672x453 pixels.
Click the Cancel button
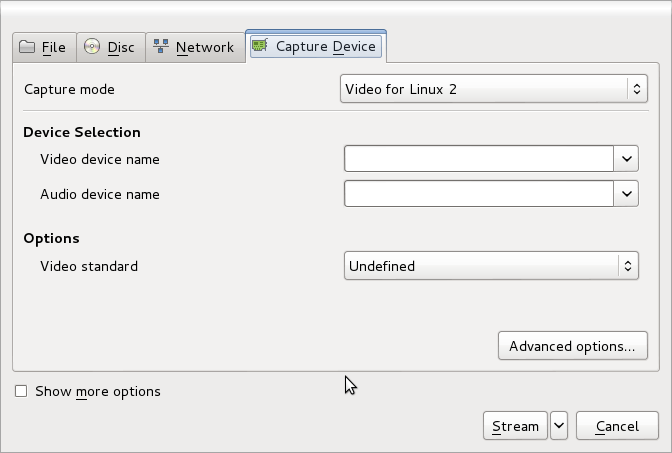[x=617, y=426]
